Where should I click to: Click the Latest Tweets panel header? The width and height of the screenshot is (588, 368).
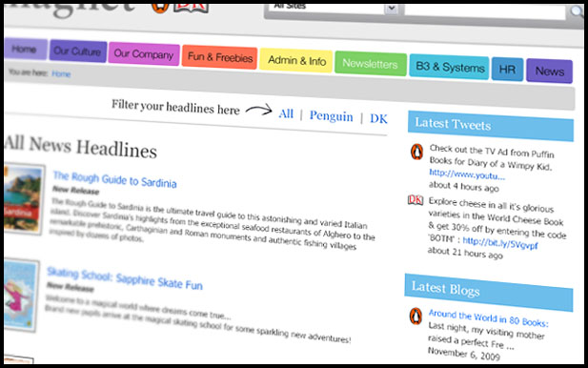[x=491, y=126]
